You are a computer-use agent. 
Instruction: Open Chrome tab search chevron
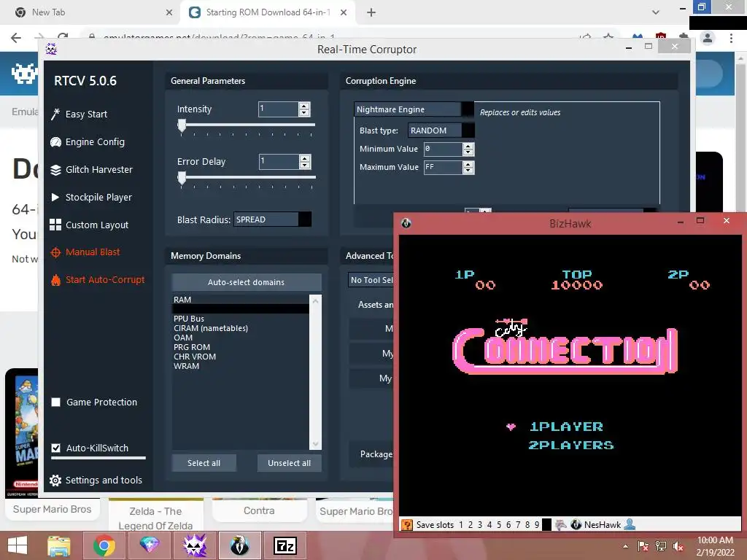tap(656, 12)
